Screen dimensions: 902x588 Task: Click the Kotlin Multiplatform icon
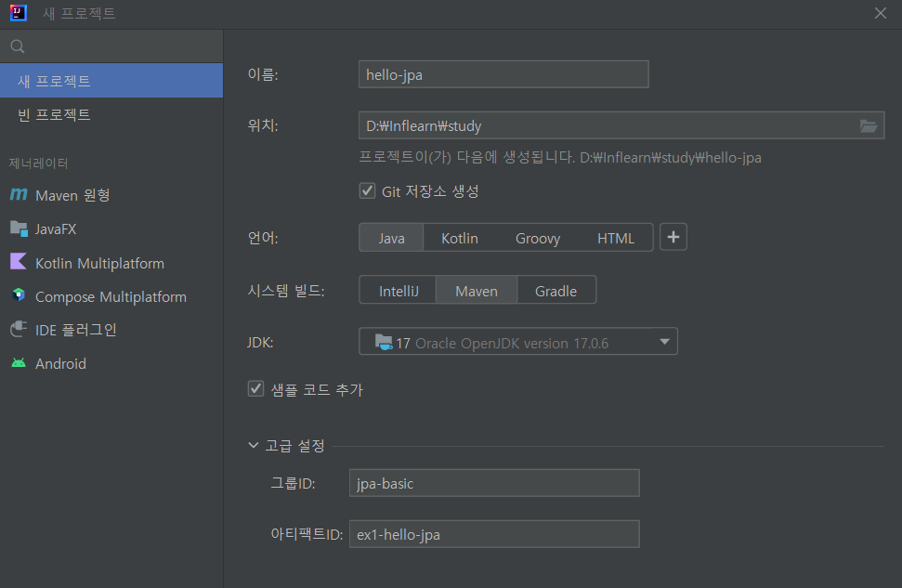click(19, 262)
